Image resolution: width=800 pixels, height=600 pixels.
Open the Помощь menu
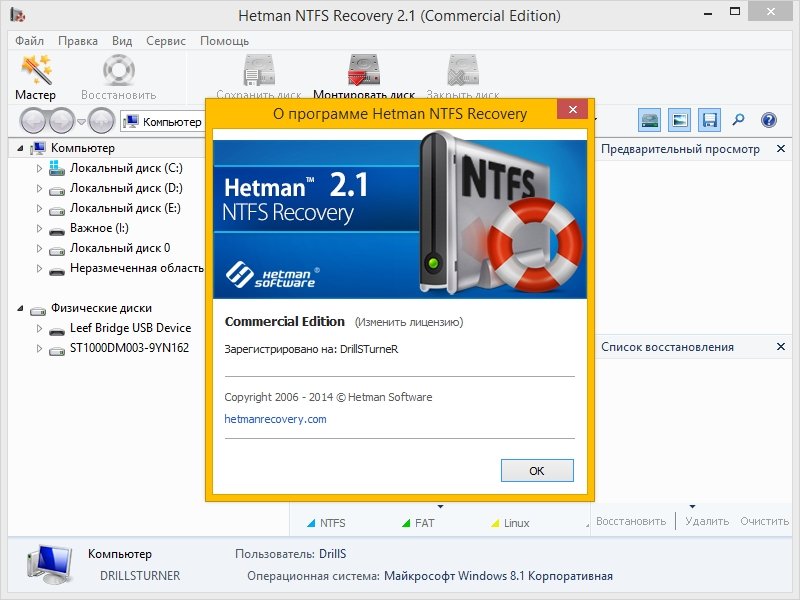pyautogui.click(x=224, y=41)
